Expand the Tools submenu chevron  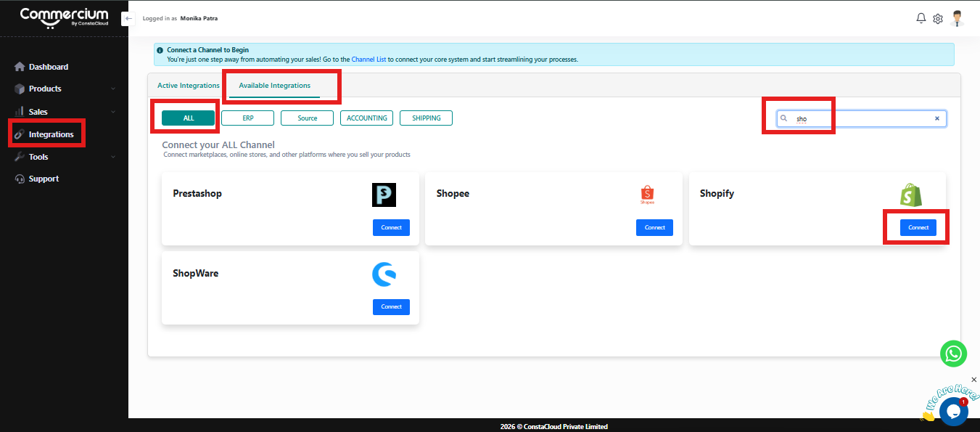point(113,157)
